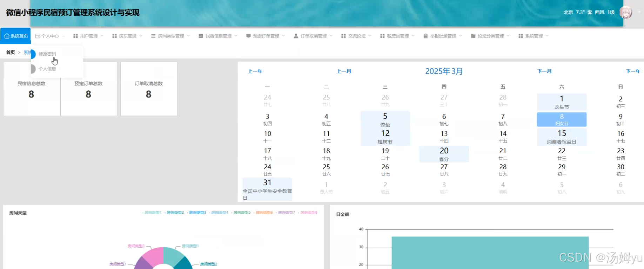Go to previous year with 上一年

(x=255, y=71)
